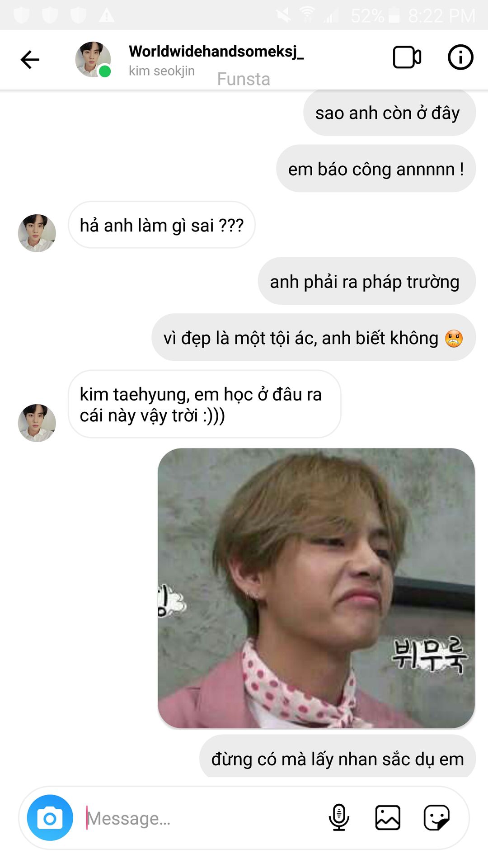The width and height of the screenshot is (488, 868).
Task: Tap the back arrow icon
Action: [30, 60]
